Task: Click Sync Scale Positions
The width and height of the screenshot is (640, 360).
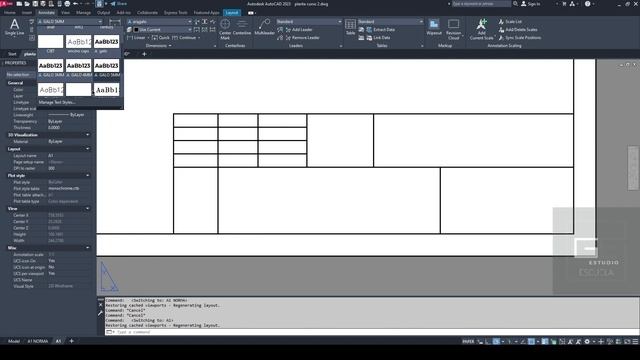Action: coord(520,38)
